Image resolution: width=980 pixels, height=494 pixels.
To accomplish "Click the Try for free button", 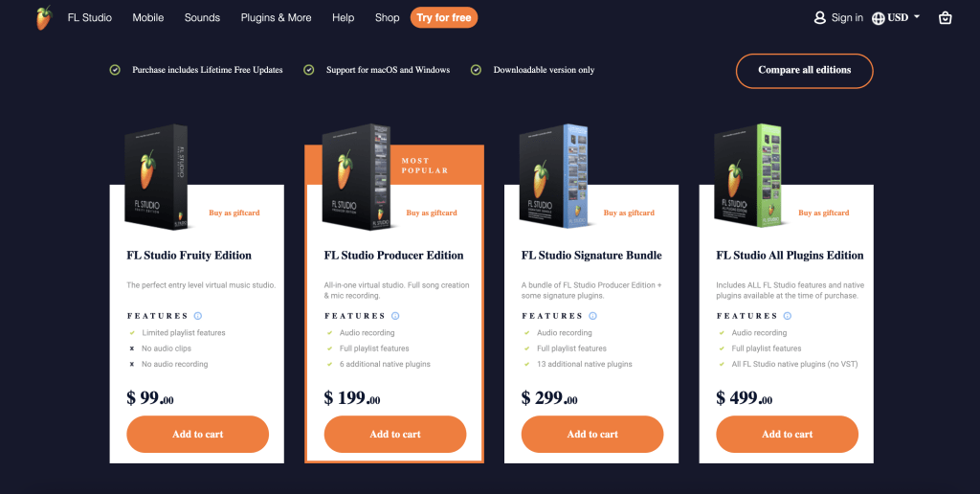I will [444, 17].
